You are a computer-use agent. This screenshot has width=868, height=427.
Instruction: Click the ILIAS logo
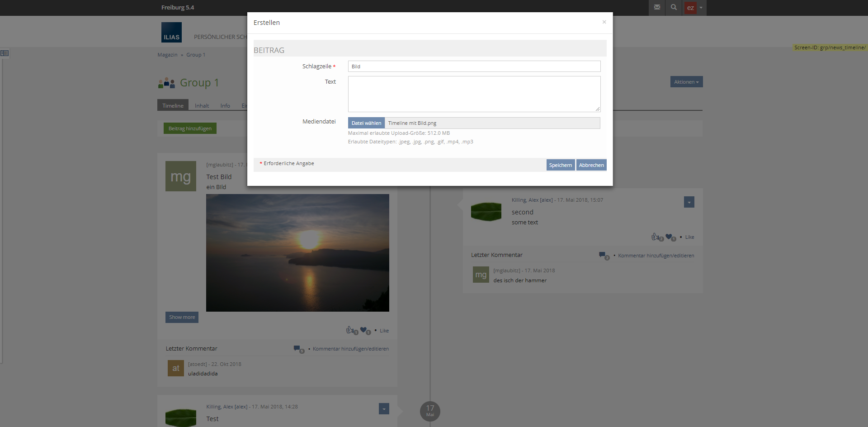click(x=171, y=33)
